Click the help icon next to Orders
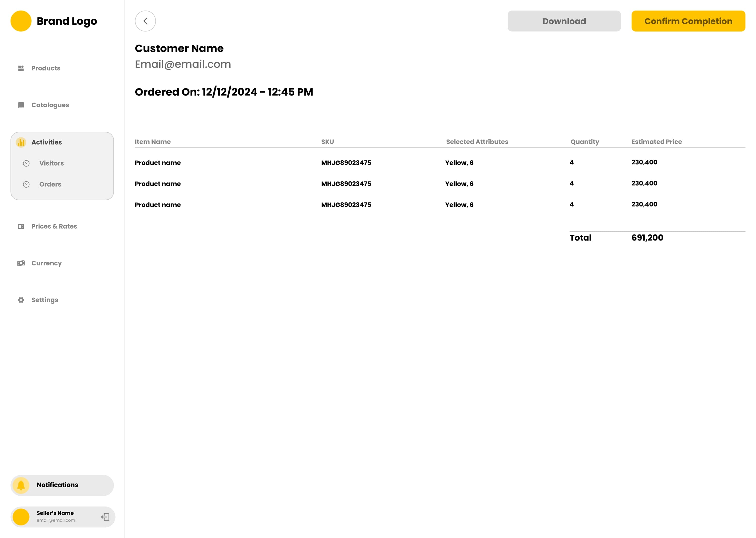The width and height of the screenshot is (756, 538). tap(26, 185)
